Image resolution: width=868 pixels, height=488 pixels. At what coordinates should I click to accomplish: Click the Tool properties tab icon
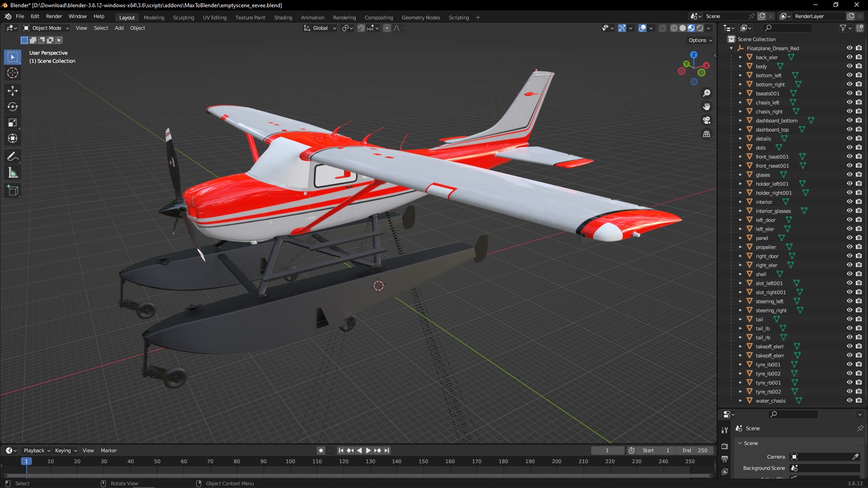coord(725,430)
